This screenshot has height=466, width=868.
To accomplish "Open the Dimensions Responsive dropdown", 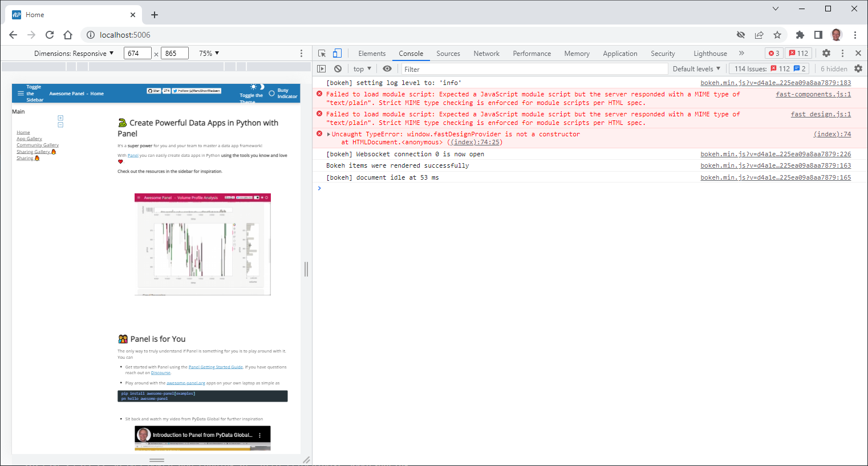I will tap(74, 53).
